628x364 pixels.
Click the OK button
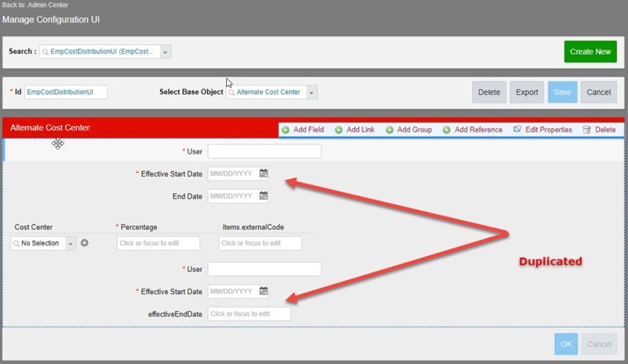point(566,344)
